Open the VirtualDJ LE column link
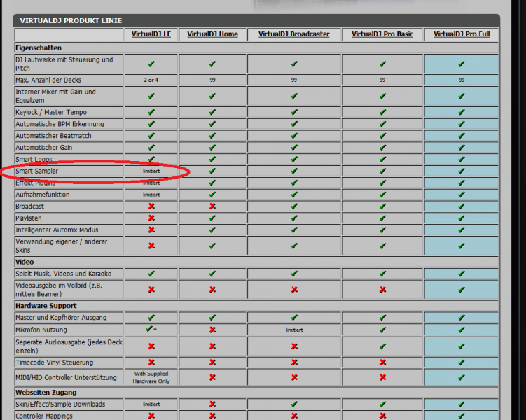 pyautogui.click(x=151, y=34)
